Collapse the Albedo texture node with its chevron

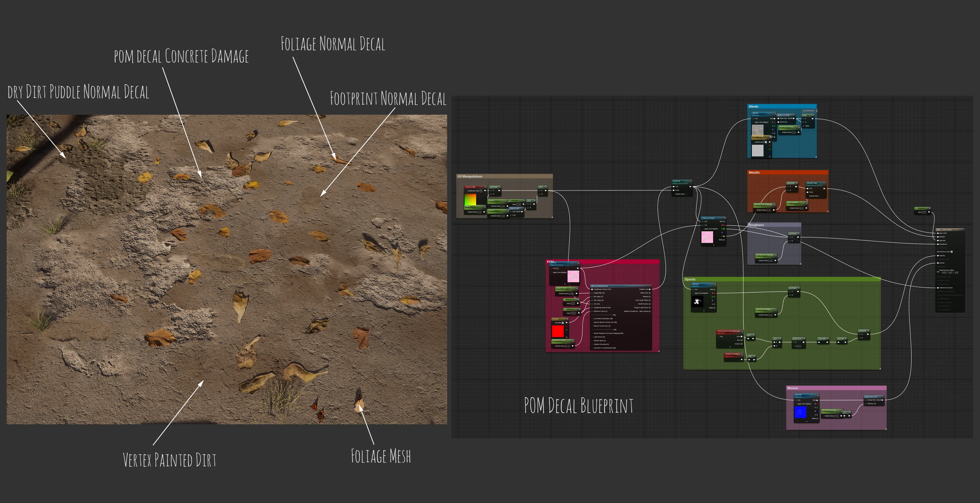tap(775, 114)
